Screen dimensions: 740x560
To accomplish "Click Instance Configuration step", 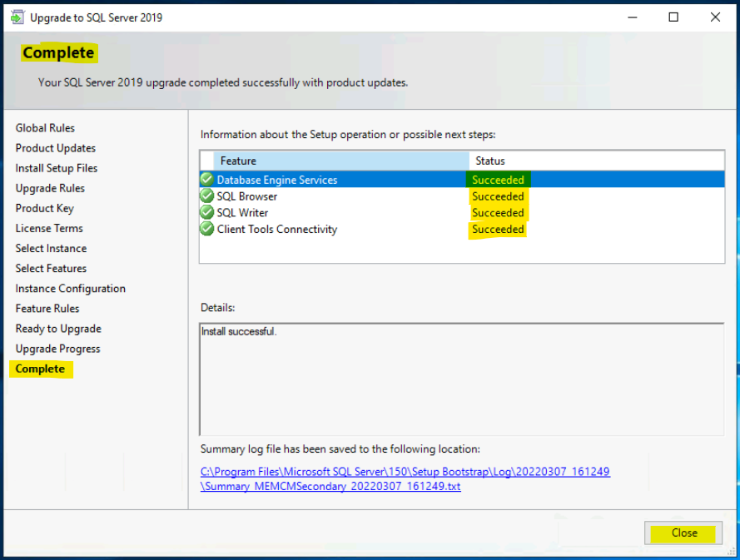I will click(70, 288).
